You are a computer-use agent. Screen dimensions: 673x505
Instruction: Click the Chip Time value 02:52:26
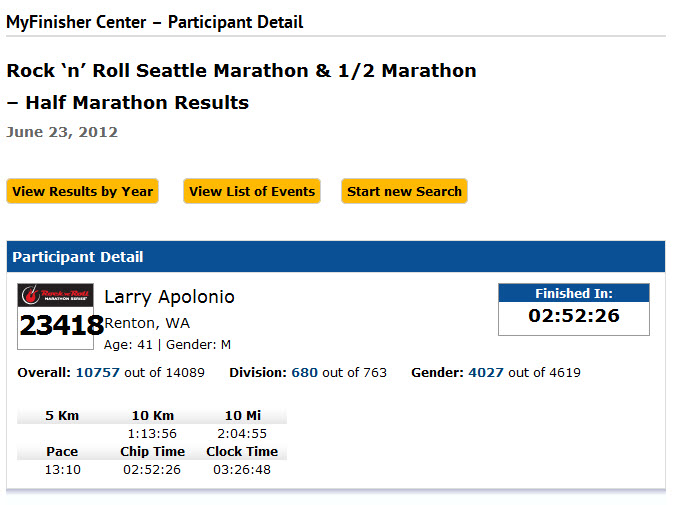pos(152,470)
